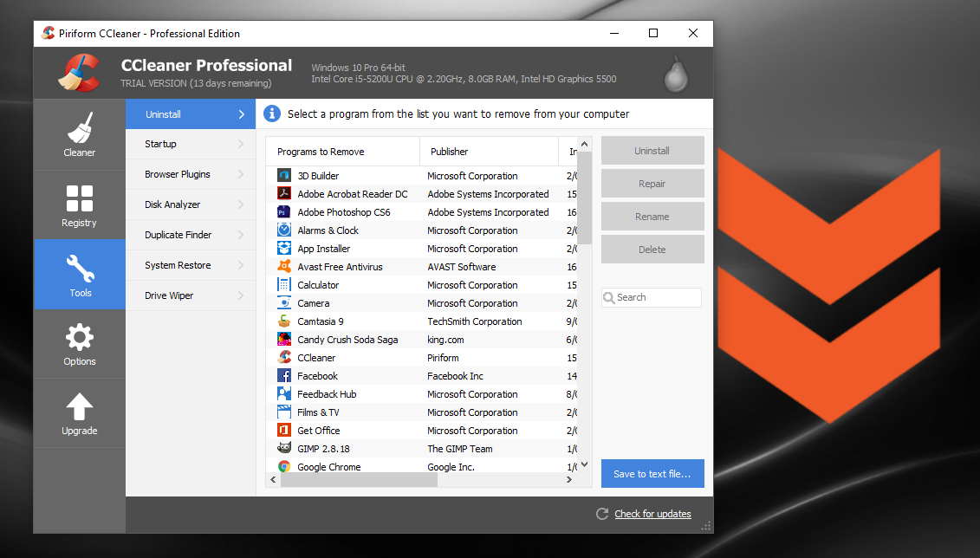Select the Feedback Hub icon
This screenshot has height=558, width=980.
point(283,393)
